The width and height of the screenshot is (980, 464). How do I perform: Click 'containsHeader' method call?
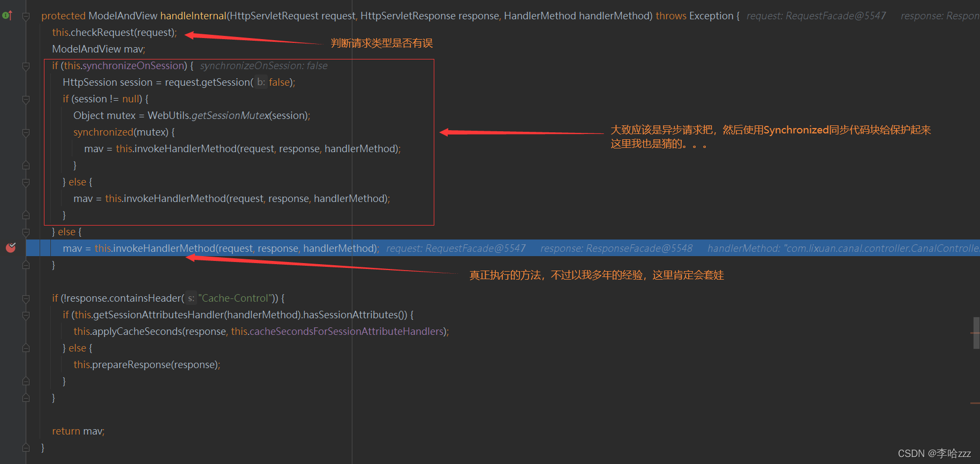(146, 298)
